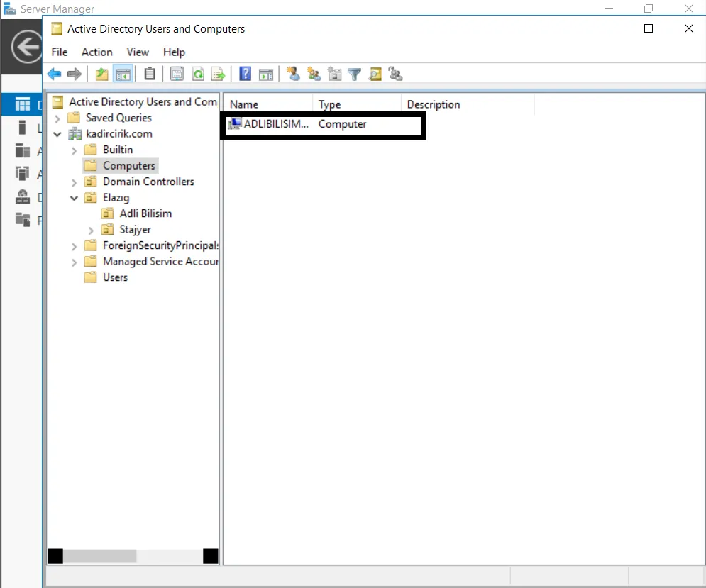Click the clipboard Paste icon
The image size is (706, 588).
tap(150, 74)
